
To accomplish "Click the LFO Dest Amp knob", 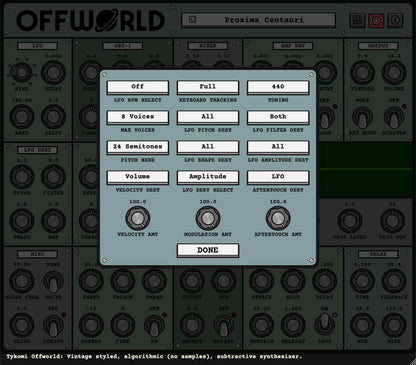I will pyautogui.click(x=53, y=221).
